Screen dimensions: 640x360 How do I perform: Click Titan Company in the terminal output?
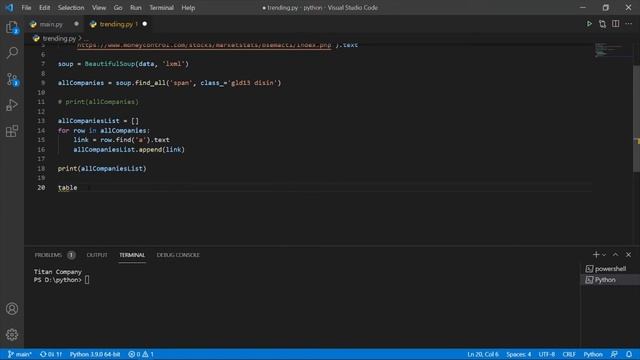coord(58,272)
